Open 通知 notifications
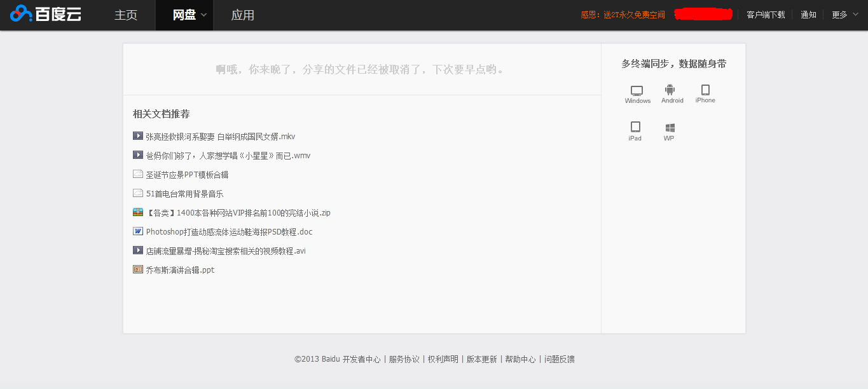This screenshot has height=389, width=868. (x=808, y=15)
